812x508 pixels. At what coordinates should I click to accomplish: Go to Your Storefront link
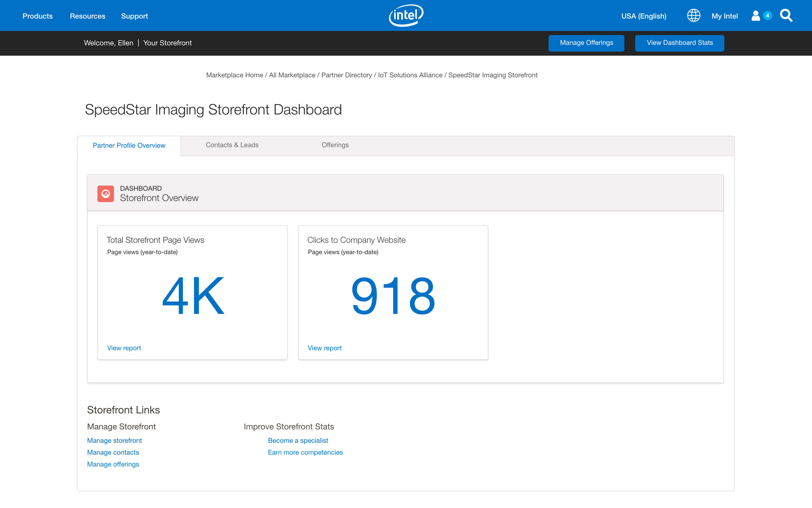167,43
